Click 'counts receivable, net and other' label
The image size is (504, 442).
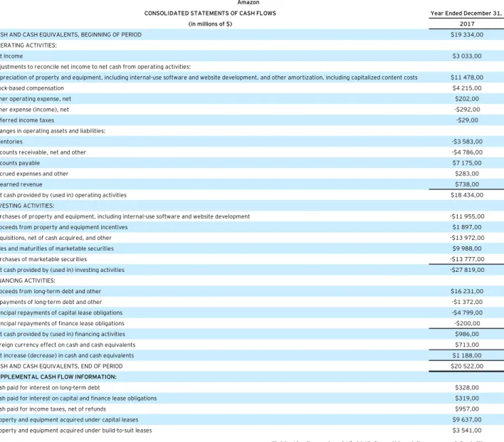43,152
